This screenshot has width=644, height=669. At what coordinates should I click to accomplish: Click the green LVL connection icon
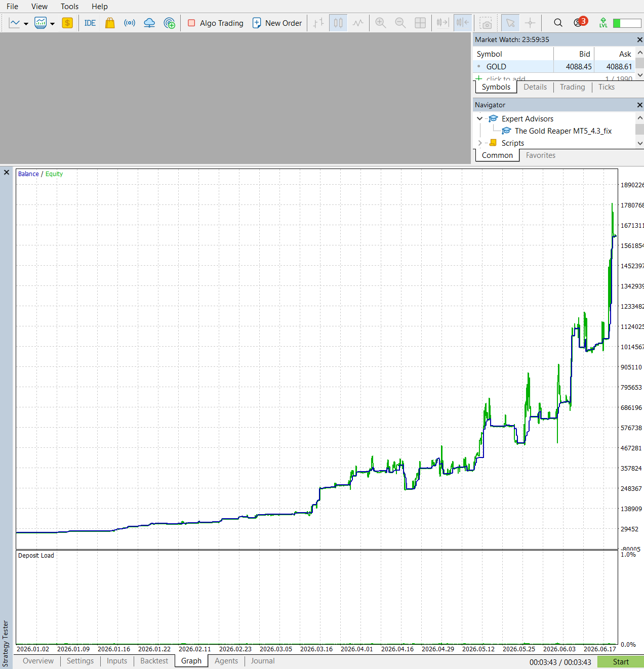(603, 23)
